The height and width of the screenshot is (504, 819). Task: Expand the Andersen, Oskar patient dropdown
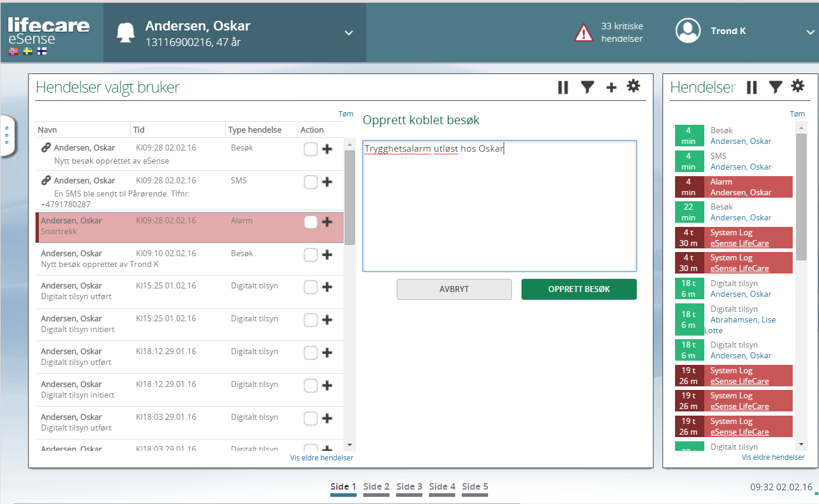coord(349,33)
